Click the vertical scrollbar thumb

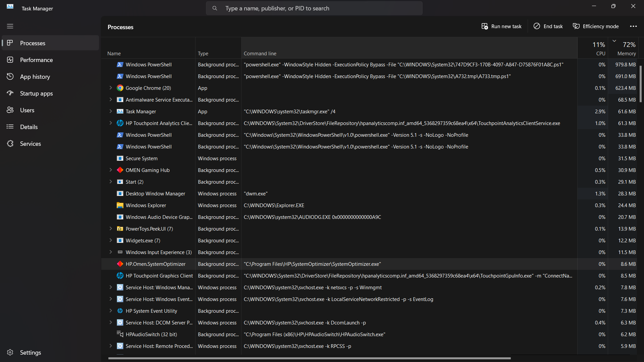click(641, 84)
